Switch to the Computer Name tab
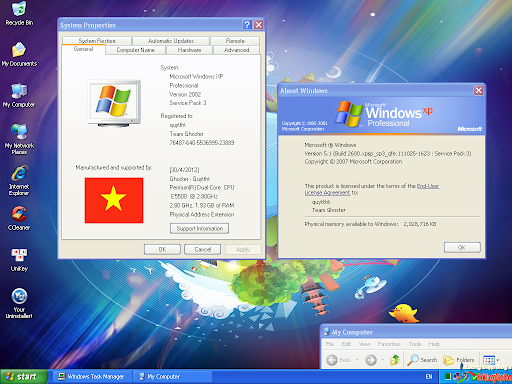 [x=135, y=50]
